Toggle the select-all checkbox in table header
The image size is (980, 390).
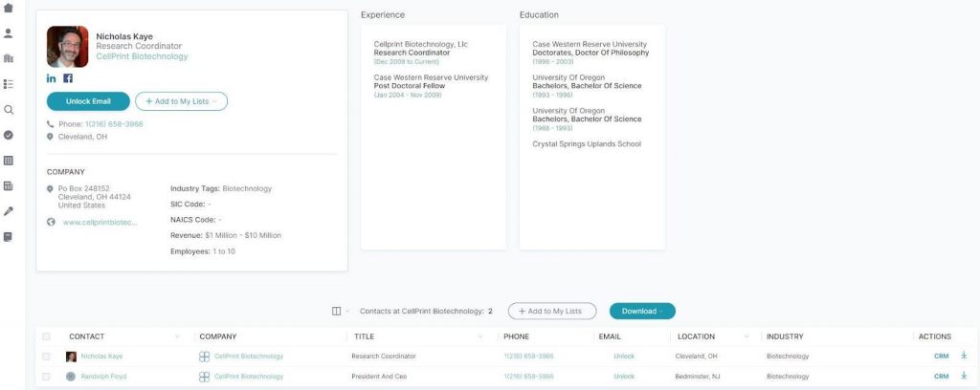pos(46,336)
